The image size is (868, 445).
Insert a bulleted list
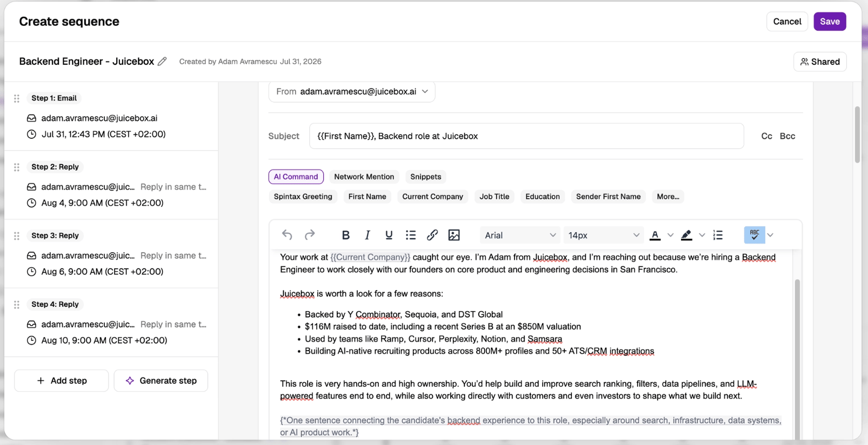411,235
